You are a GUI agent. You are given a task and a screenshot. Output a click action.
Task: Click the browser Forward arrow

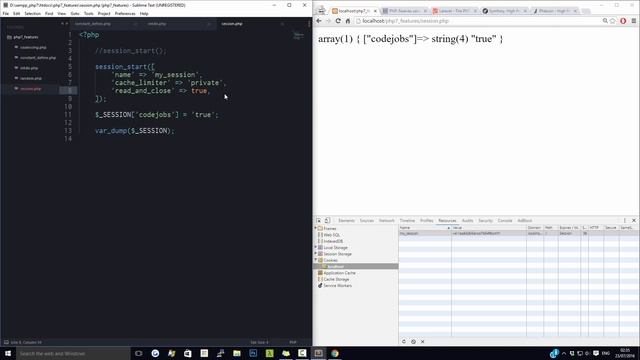pos(328,21)
